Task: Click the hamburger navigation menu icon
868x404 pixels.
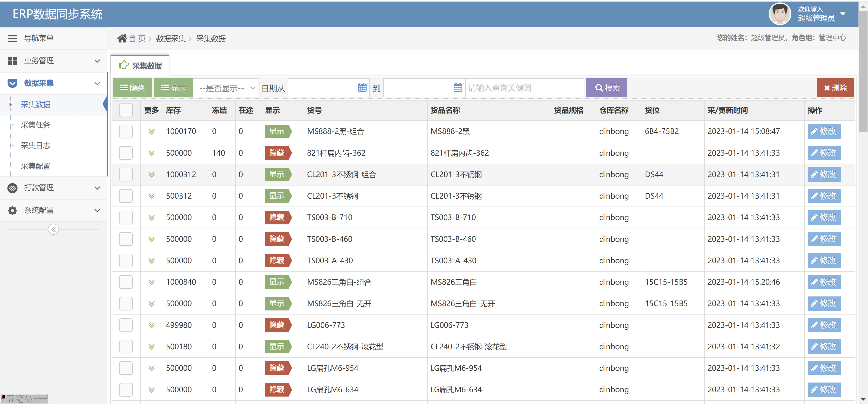Action: pos(12,38)
